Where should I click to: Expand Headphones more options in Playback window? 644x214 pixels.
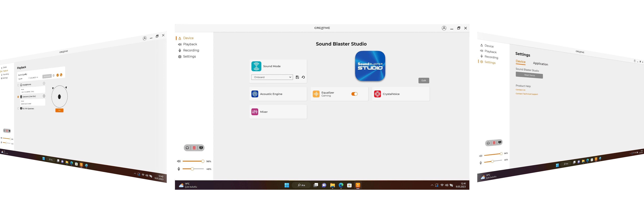44,83
